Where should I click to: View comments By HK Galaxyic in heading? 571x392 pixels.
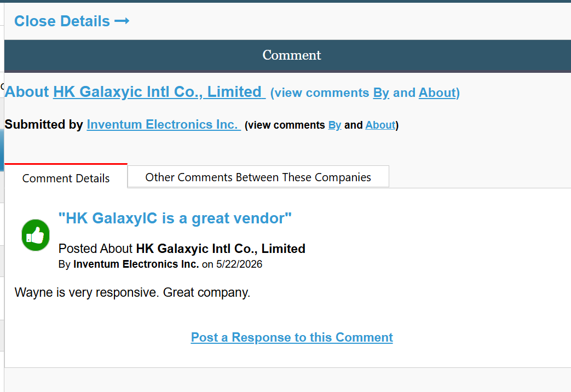coord(381,93)
